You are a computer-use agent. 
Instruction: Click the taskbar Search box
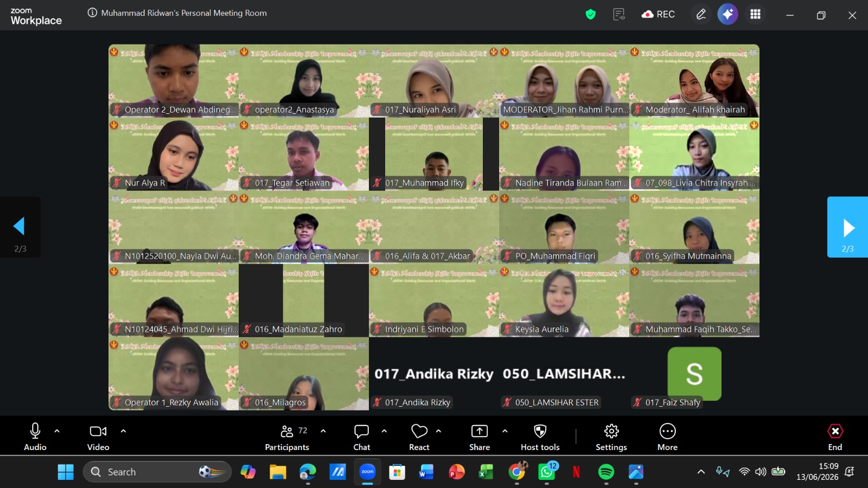coord(157,472)
